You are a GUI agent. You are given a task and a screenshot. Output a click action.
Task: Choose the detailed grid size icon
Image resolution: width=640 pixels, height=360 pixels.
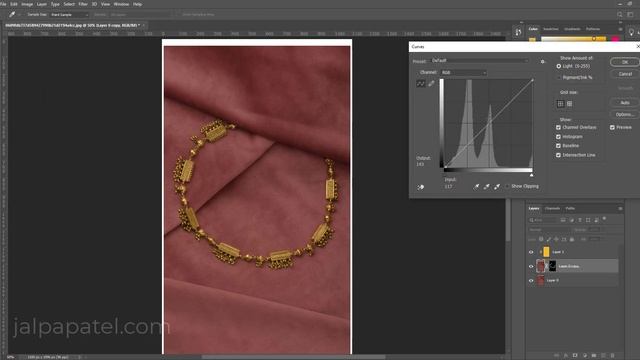(569, 104)
